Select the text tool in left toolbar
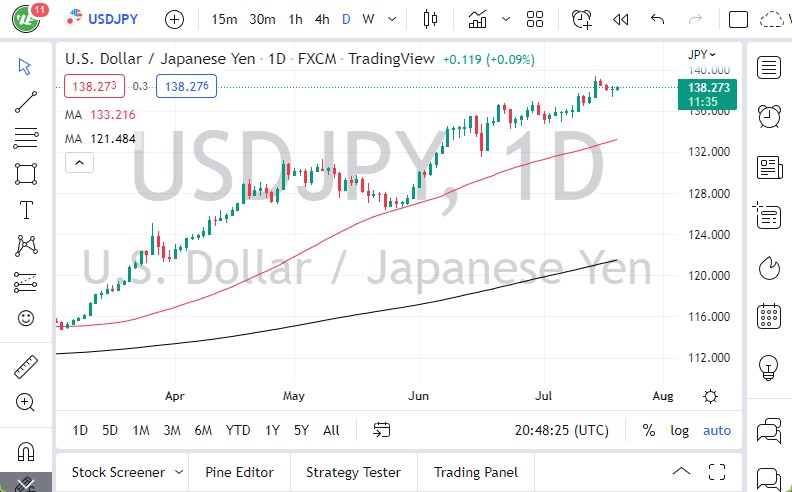Image resolution: width=792 pixels, height=492 pixels. point(26,210)
